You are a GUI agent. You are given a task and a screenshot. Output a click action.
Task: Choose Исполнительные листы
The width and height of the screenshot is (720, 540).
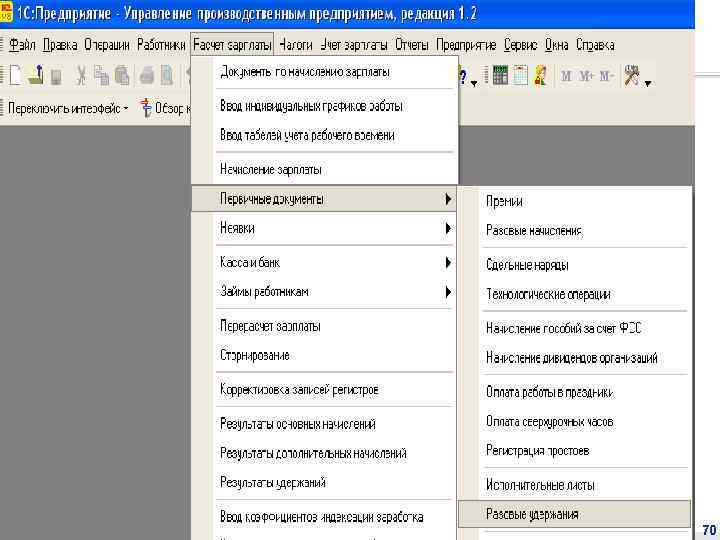coord(575,485)
